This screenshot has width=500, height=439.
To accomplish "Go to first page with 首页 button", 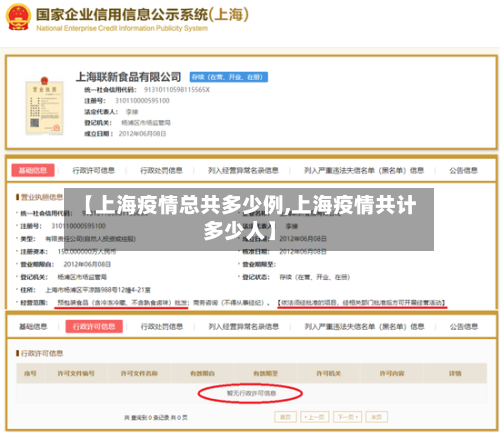I will 285,417.
